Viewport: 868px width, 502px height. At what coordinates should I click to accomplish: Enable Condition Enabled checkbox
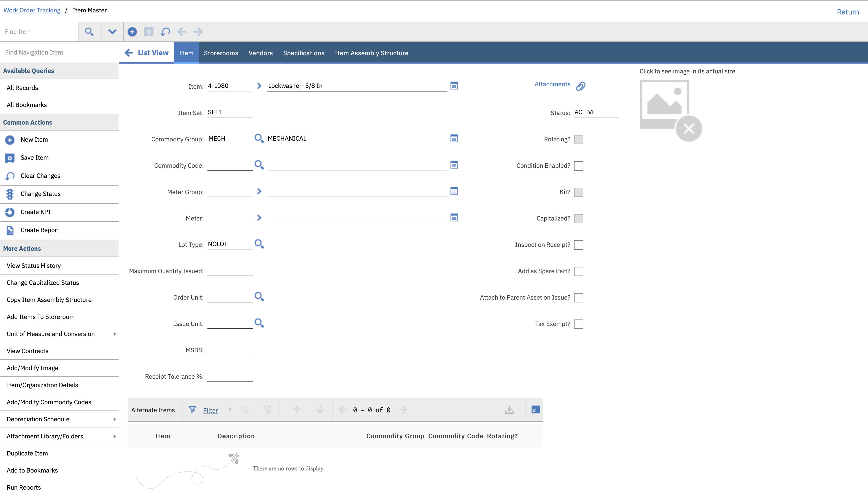[x=578, y=166]
